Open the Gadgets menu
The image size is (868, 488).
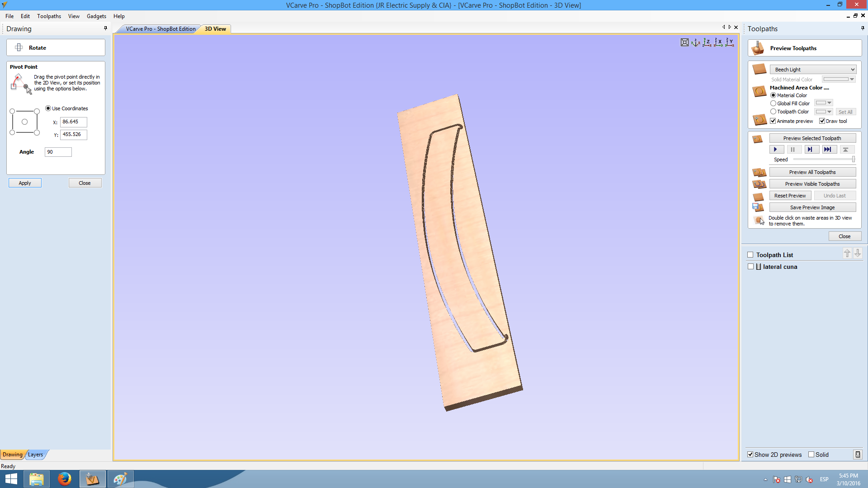[x=96, y=16]
